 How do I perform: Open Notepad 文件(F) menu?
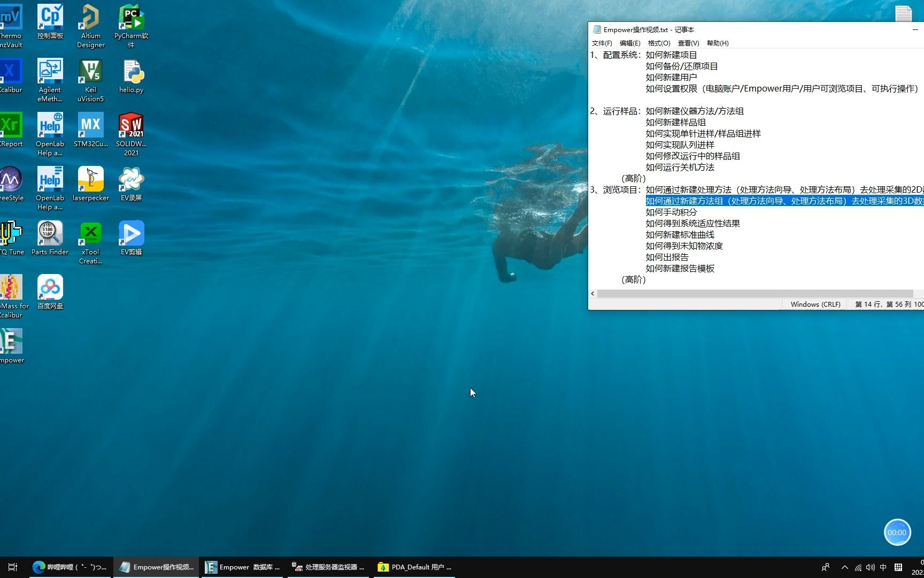click(602, 43)
